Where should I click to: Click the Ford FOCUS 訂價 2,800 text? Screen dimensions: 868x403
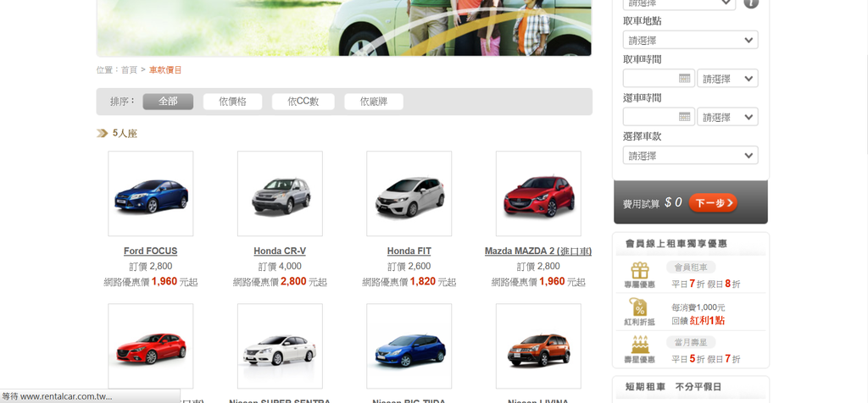tap(151, 267)
